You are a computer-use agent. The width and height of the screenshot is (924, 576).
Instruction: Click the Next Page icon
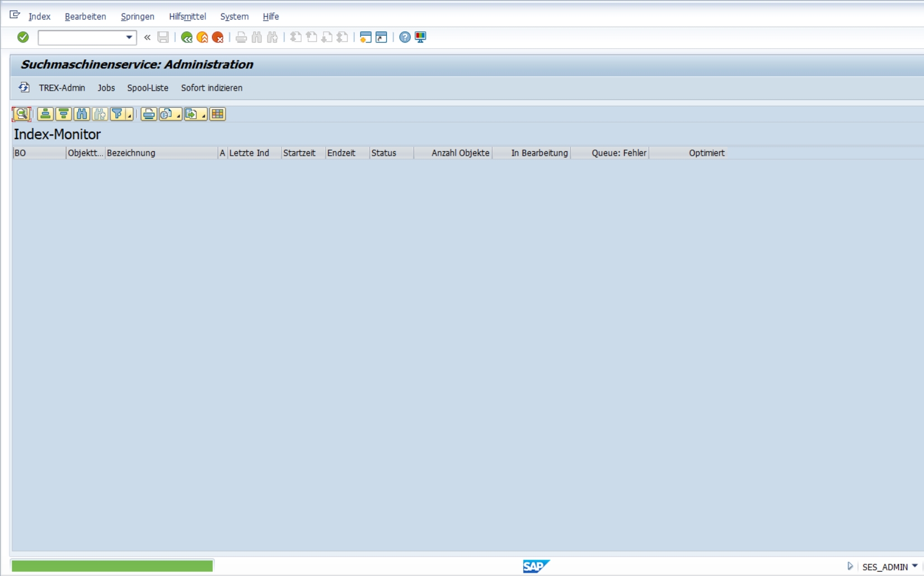coord(327,38)
